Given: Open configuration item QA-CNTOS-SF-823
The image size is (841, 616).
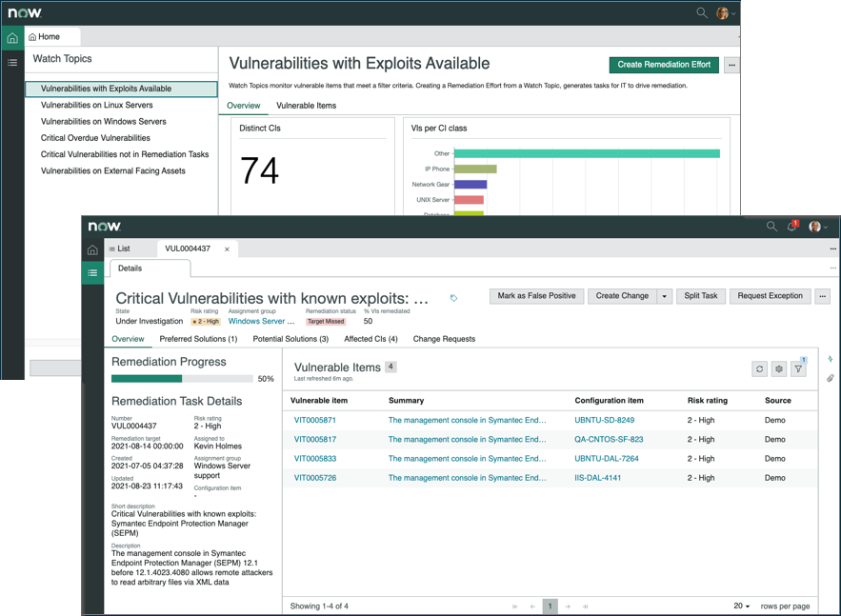Looking at the screenshot, I should pyautogui.click(x=609, y=440).
